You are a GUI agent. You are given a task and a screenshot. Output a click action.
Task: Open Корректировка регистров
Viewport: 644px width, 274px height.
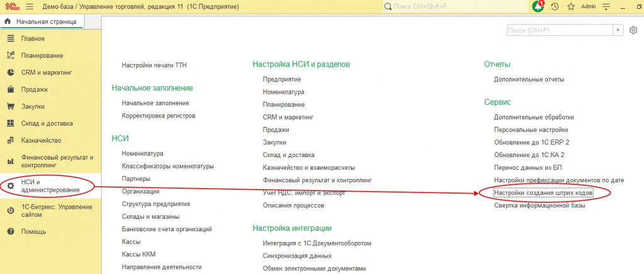tap(158, 116)
